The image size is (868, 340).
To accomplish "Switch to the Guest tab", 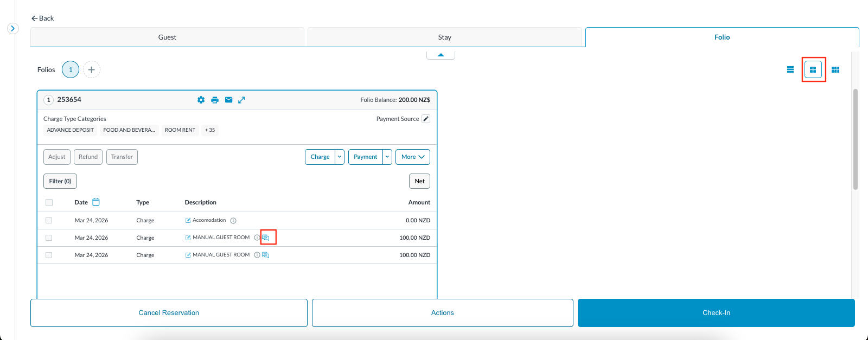I will point(167,37).
